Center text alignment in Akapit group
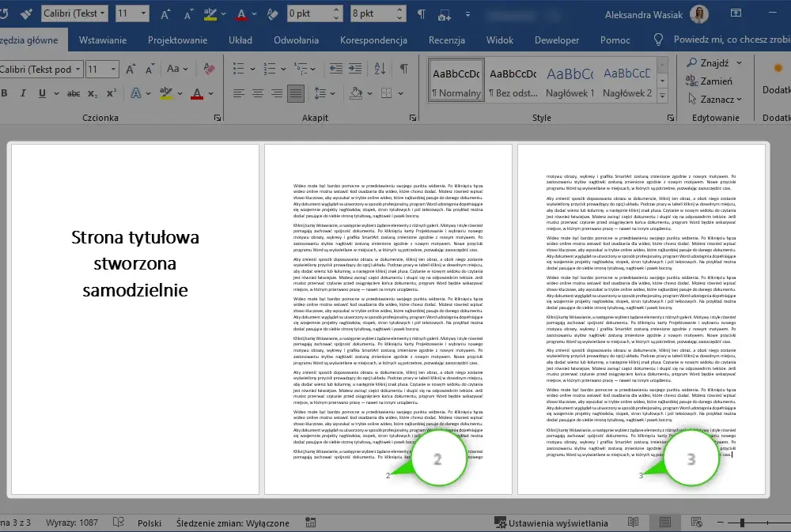Screen dimensions: 791x532 coord(258,93)
